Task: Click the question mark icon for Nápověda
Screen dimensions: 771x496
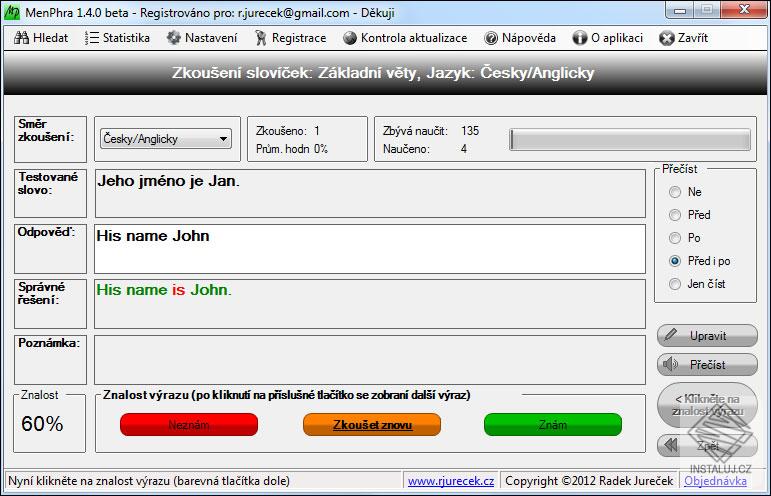Action: coord(491,38)
